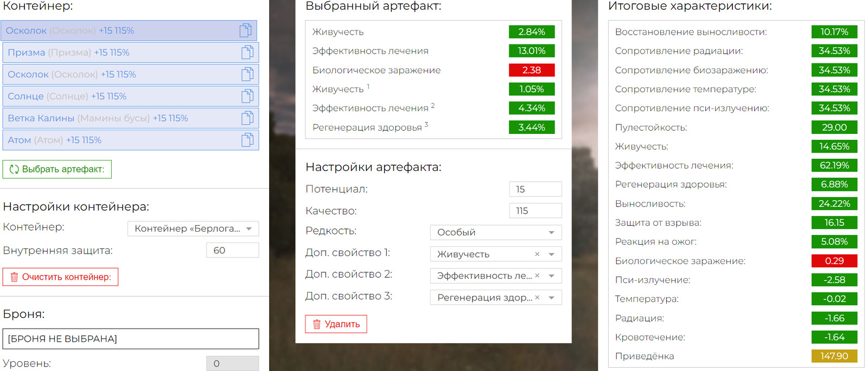The image size is (868, 371).
Task: Click the Качество input field
Action: click(x=535, y=211)
